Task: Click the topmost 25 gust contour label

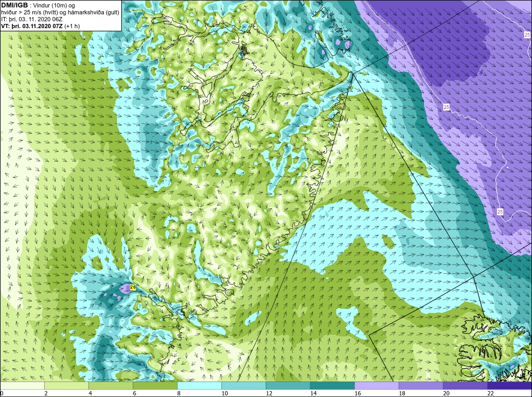Action: click(x=527, y=35)
